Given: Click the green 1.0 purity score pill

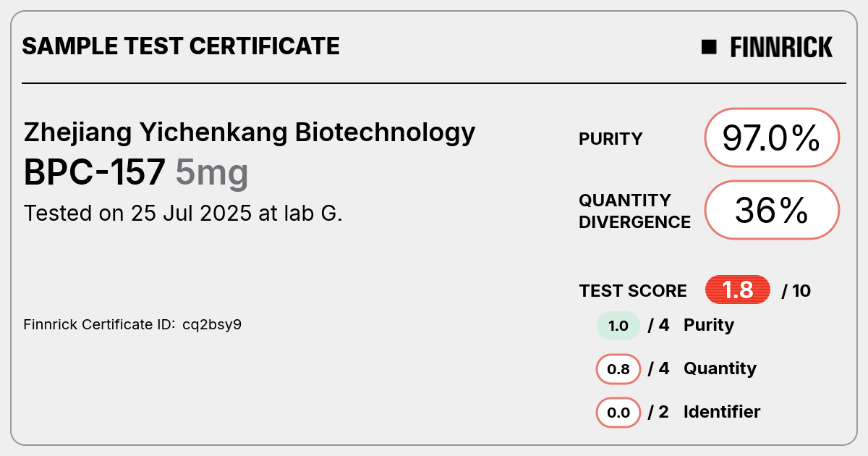Looking at the screenshot, I should click(618, 326).
